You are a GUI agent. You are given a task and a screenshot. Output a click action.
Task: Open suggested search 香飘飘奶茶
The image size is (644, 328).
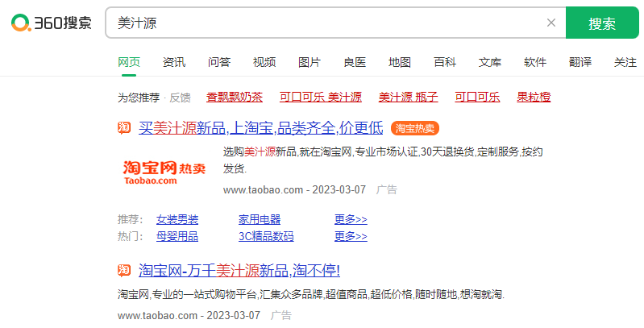(235, 98)
